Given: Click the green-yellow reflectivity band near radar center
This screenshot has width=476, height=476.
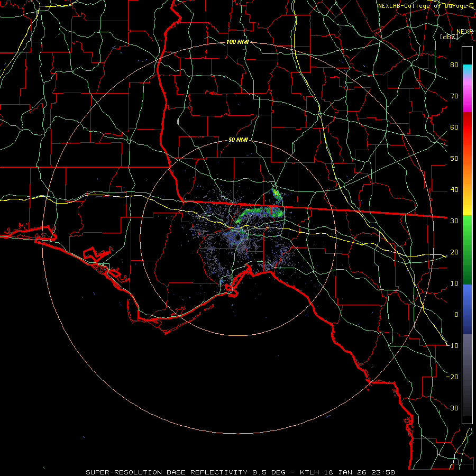Looking at the screenshot, I should point(260,214).
